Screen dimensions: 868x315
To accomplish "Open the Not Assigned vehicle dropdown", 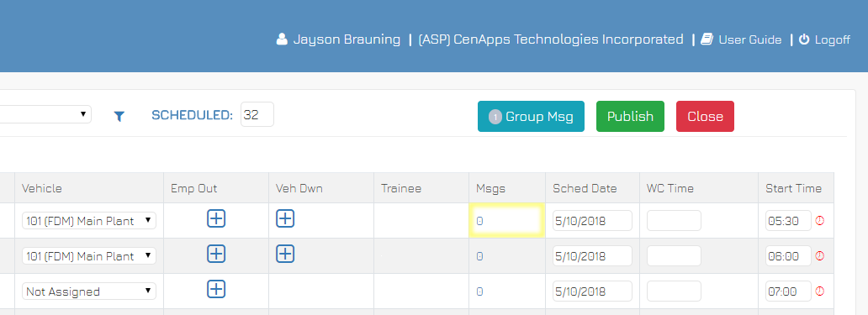I will (x=89, y=291).
